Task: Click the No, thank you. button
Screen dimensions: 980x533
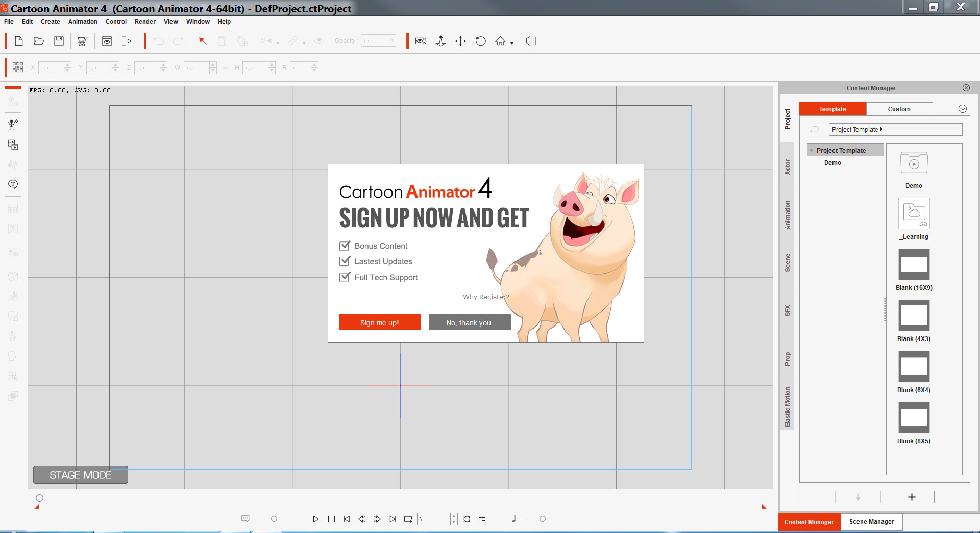Action: point(470,323)
